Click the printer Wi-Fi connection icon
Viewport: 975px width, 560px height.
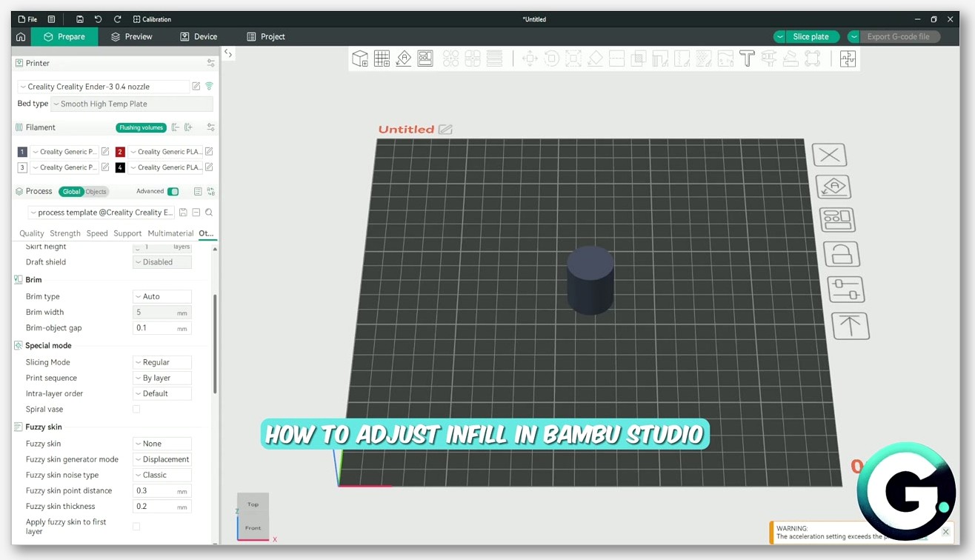[x=209, y=87]
